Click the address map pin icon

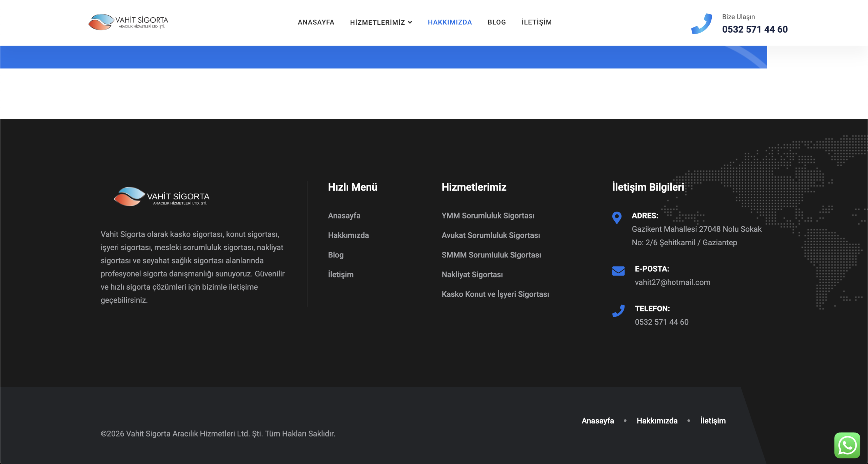[617, 217]
